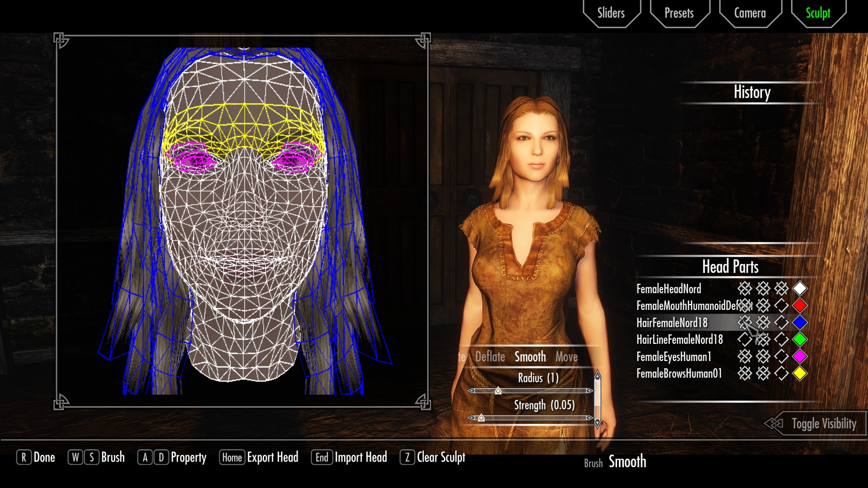Enable third checkbox in HairFemaleNord18 row
The width and height of the screenshot is (868, 488).
[781, 322]
